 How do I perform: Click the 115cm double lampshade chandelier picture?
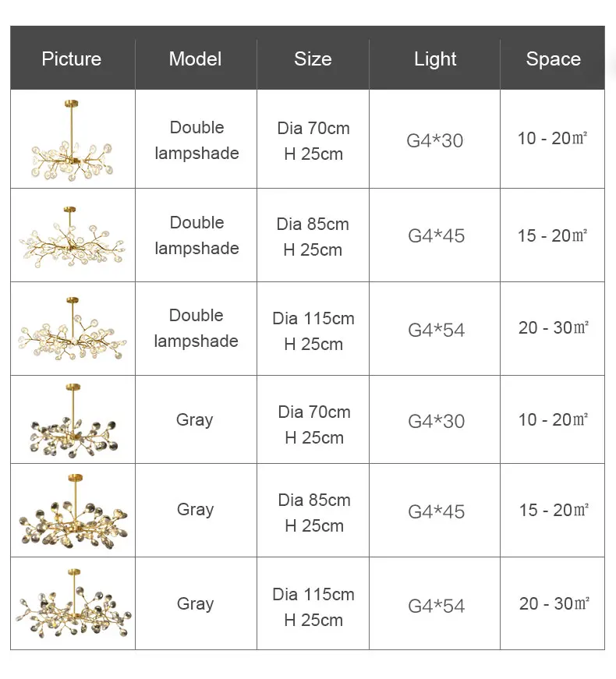[72, 329]
